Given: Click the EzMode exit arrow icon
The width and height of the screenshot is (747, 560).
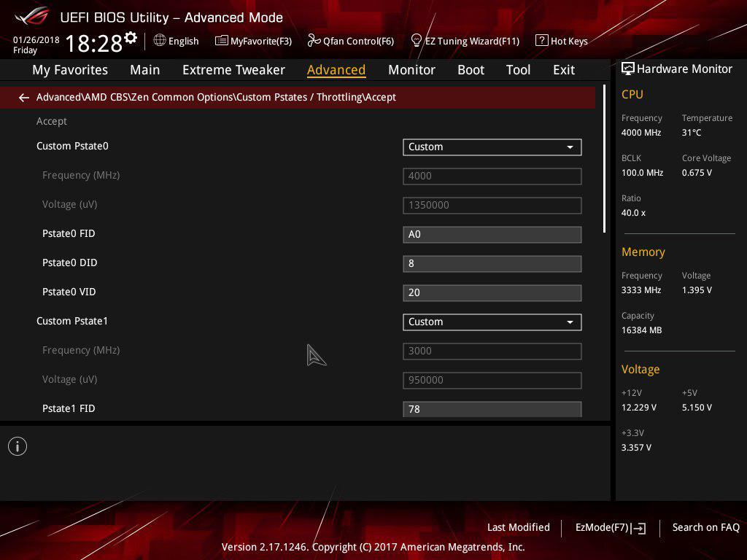Looking at the screenshot, I should click(638, 528).
